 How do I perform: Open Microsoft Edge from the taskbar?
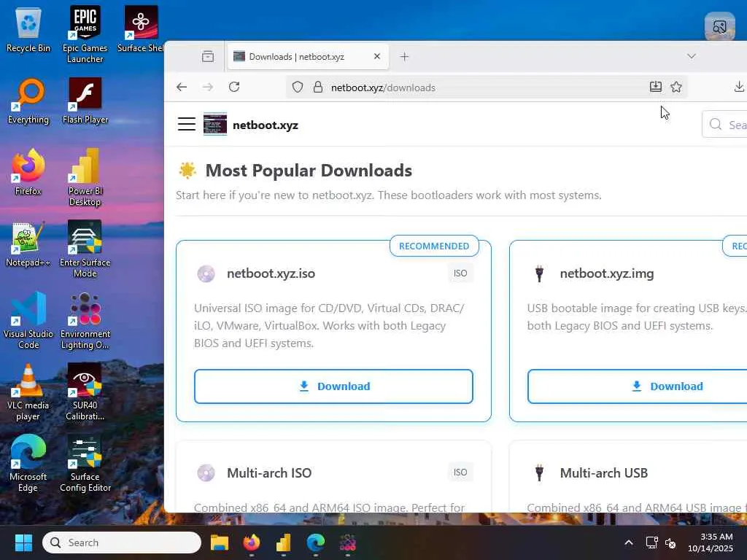pos(315,542)
